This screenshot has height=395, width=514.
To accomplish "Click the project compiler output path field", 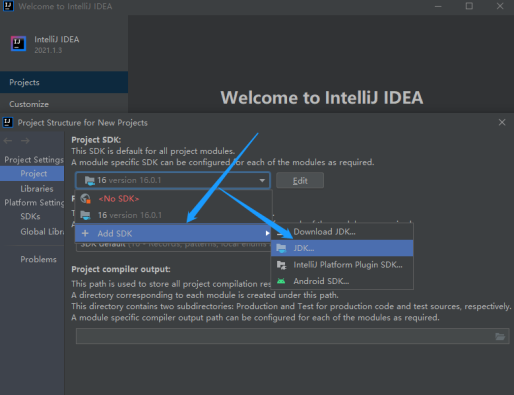I will (292, 336).
